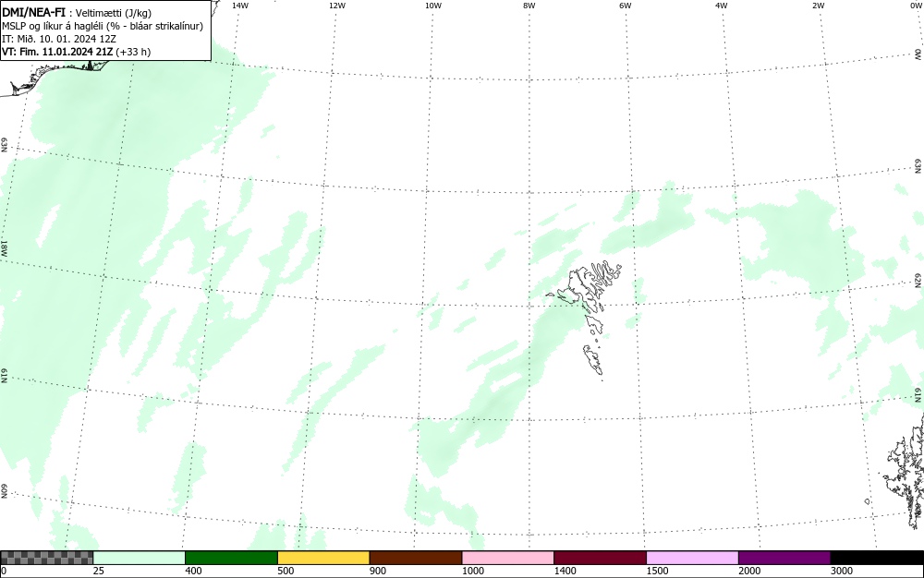Click the "10W" longitude label
This screenshot has height=578, width=924.
[433, 6]
